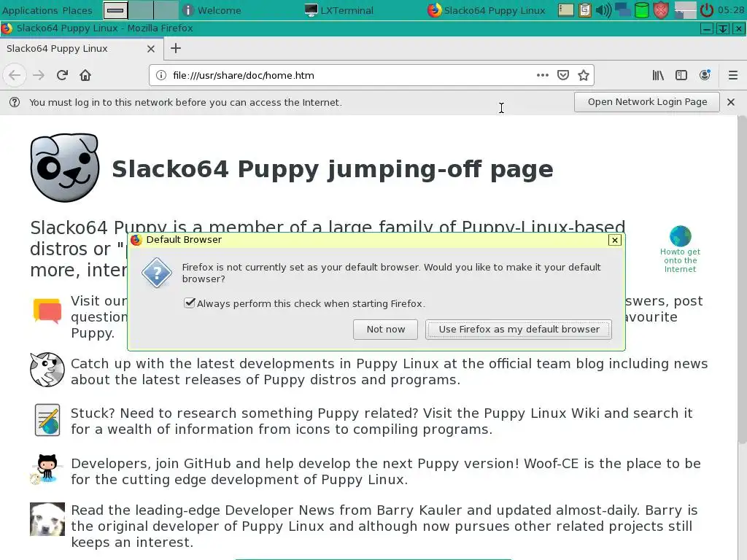Click the team blog dog icon
Screen dimensions: 747x560
point(47,370)
